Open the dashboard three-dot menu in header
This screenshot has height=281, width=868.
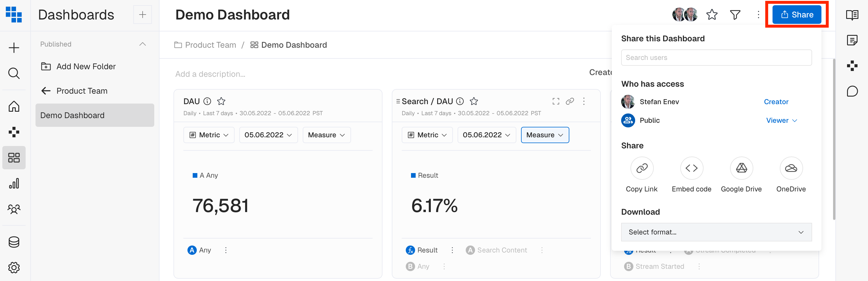[758, 15]
